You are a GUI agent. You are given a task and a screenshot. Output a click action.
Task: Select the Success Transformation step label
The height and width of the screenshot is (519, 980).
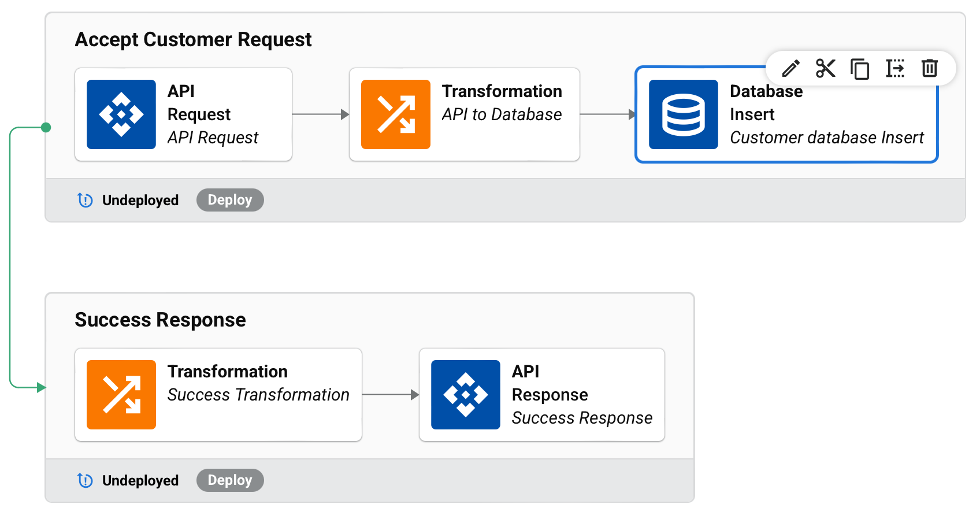tap(258, 395)
